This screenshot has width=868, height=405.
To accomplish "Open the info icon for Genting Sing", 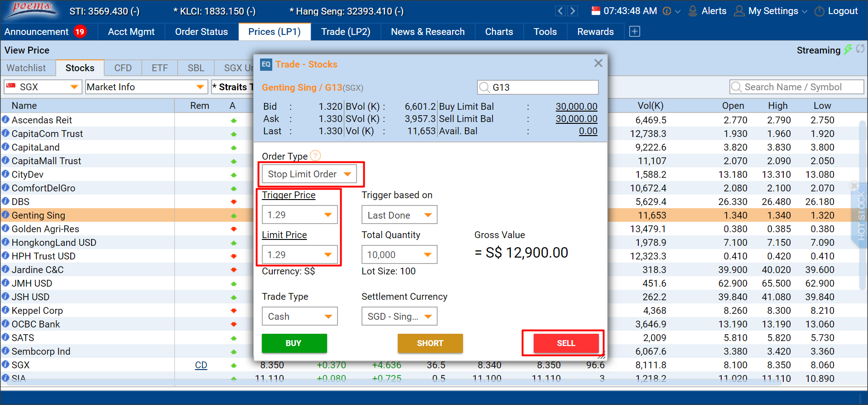I will tap(5, 215).
